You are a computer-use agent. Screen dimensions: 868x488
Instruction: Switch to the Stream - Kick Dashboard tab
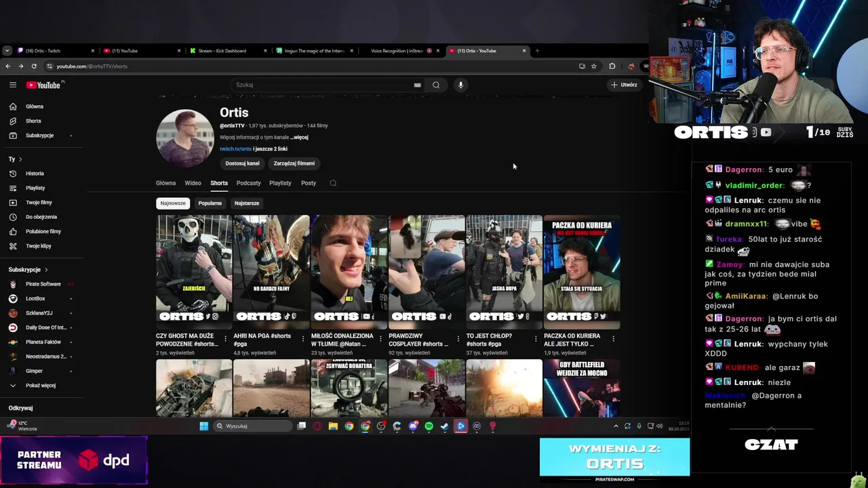click(x=227, y=51)
